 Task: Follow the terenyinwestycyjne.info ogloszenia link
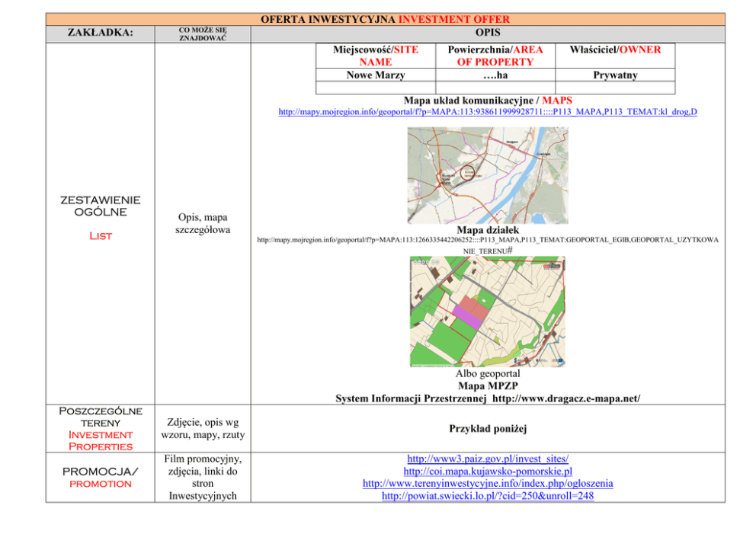(x=488, y=484)
